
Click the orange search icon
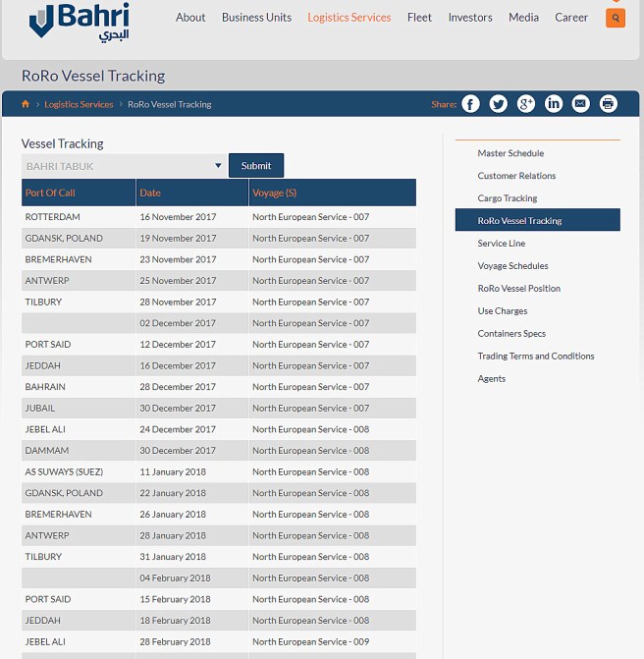pyautogui.click(x=616, y=18)
